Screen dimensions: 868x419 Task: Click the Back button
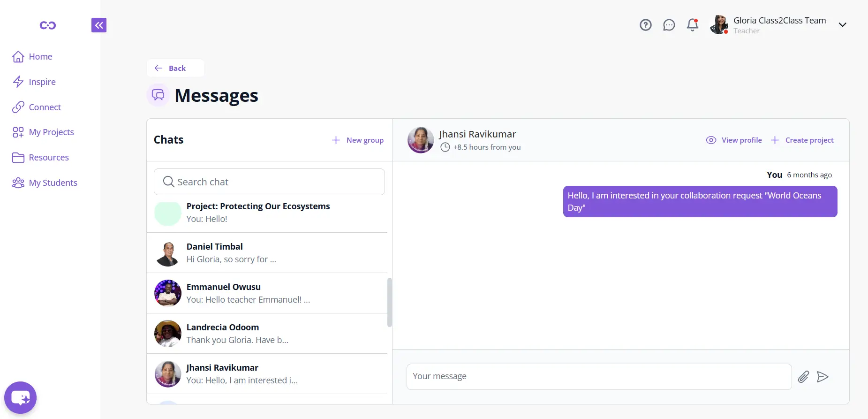coord(175,68)
